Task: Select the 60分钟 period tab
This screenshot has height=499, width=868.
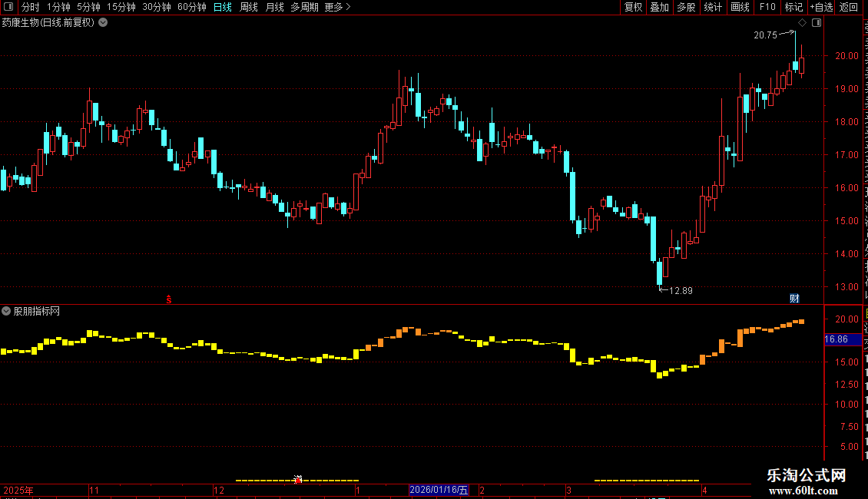Action: [x=192, y=7]
